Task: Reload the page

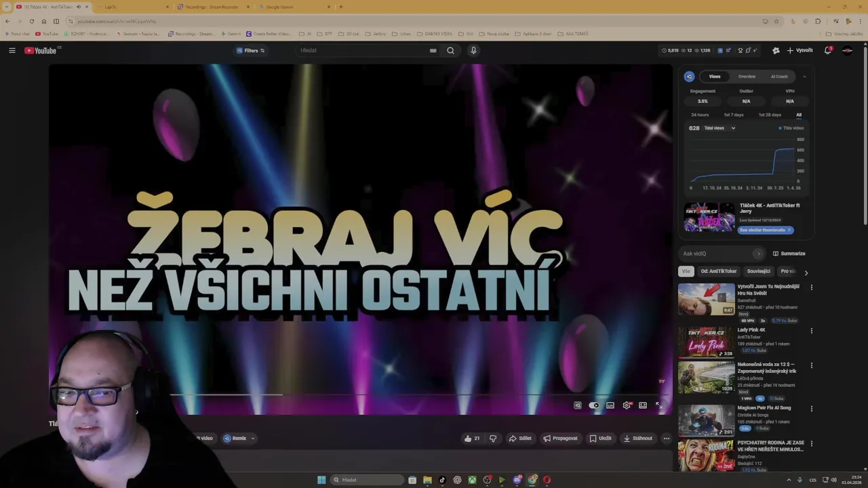Action: [31, 21]
